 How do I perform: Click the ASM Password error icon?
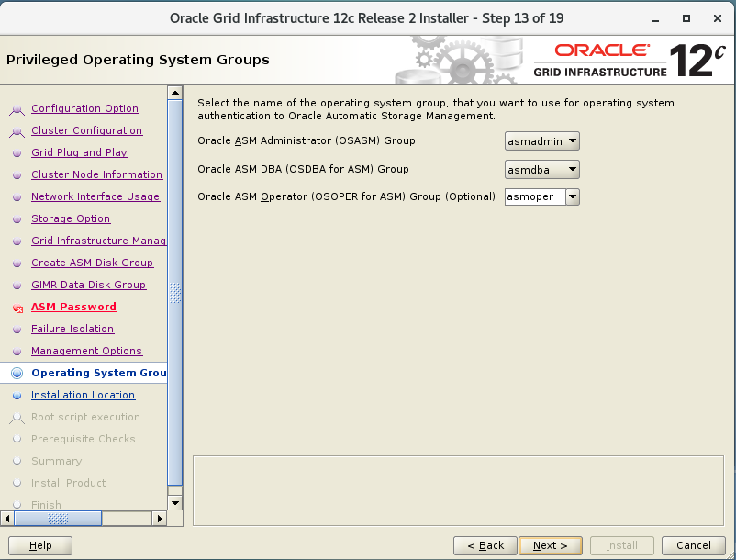pos(17,308)
